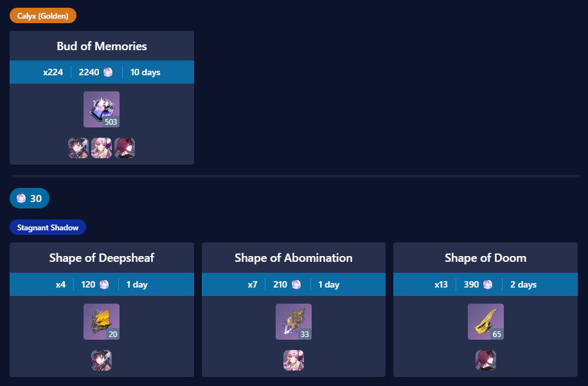
Task: Click the Stagnant Shadow blue tag
Action: tap(48, 228)
